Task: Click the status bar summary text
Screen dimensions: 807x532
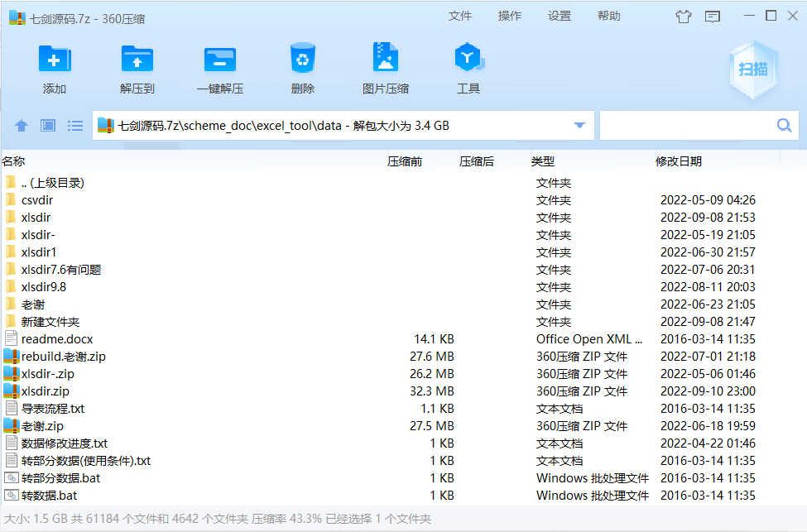Action: click(217, 519)
